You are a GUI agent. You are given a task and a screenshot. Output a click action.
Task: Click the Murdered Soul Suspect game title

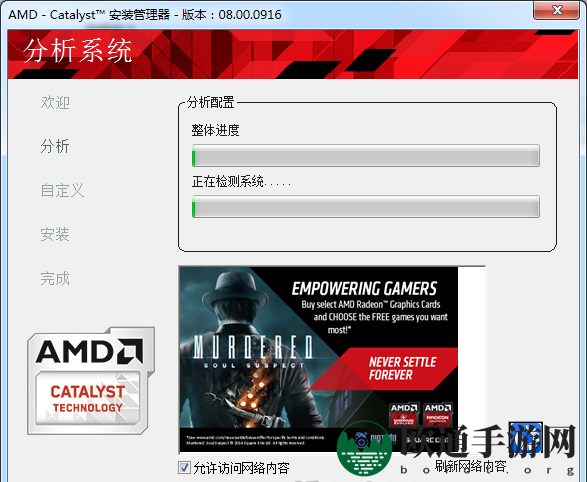tap(252, 351)
